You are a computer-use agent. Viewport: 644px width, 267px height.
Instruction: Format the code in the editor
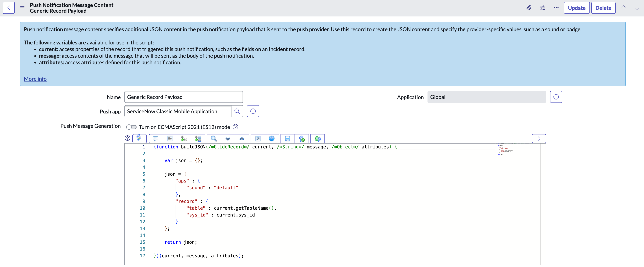pos(170,138)
